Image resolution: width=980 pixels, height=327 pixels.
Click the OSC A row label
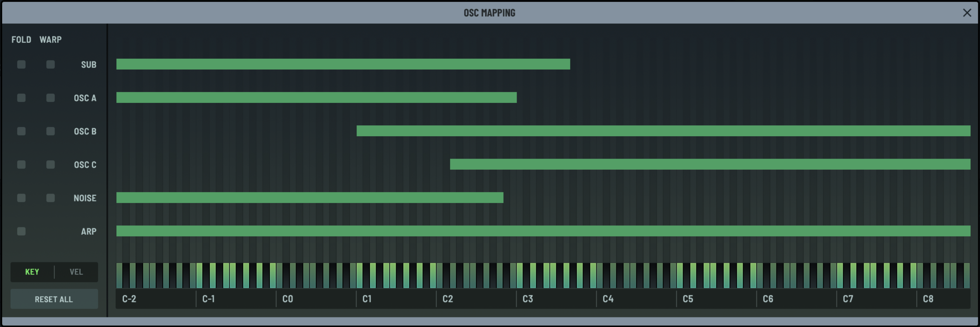click(85, 98)
